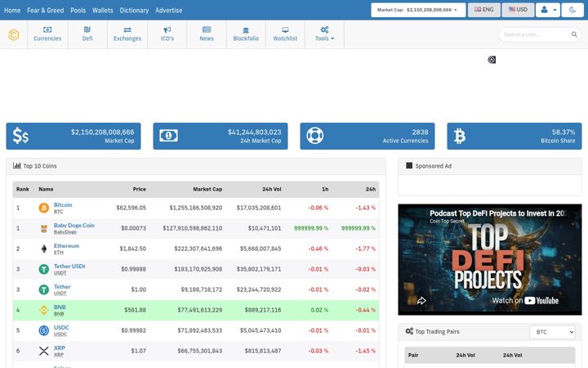Open the Watchlist page
The height and width of the screenshot is (368, 588).
pyautogui.click(x=285, y=34)
